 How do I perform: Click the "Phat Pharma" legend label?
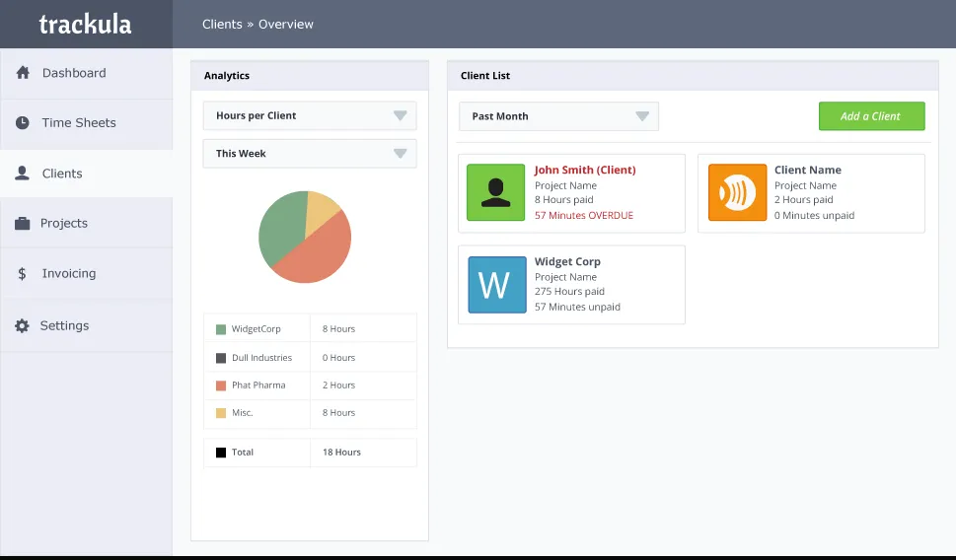click(x=258, y=385)
